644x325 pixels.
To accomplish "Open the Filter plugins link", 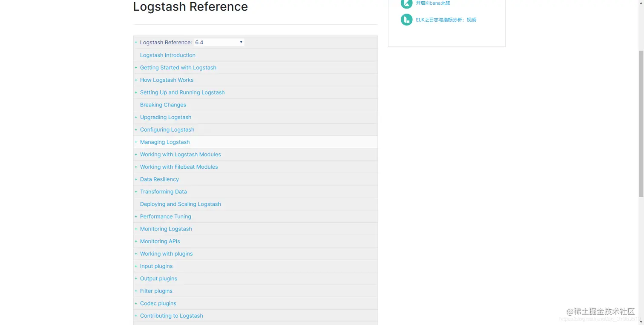I will [x=156, y=290].
